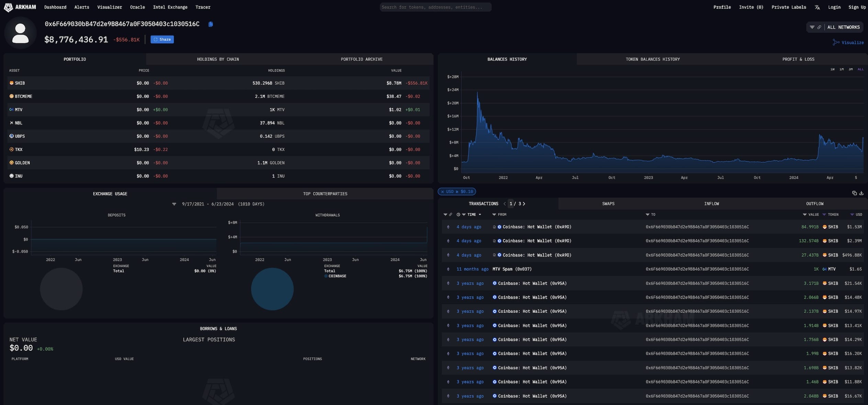
Task: Open the language translate icon
Action: (817, 7)
